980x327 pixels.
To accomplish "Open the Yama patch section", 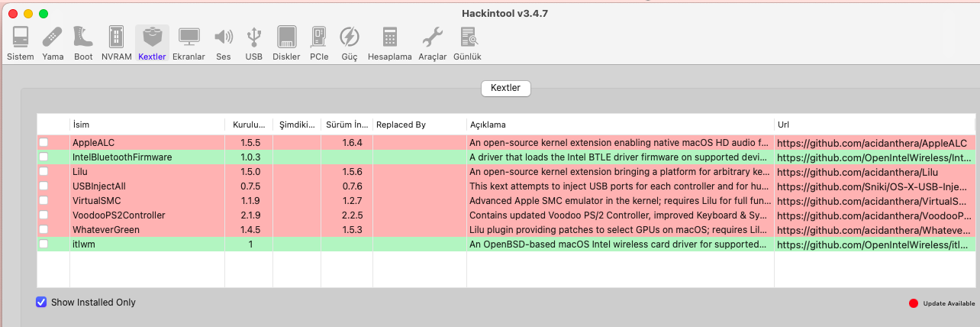I will coord(53,43).
